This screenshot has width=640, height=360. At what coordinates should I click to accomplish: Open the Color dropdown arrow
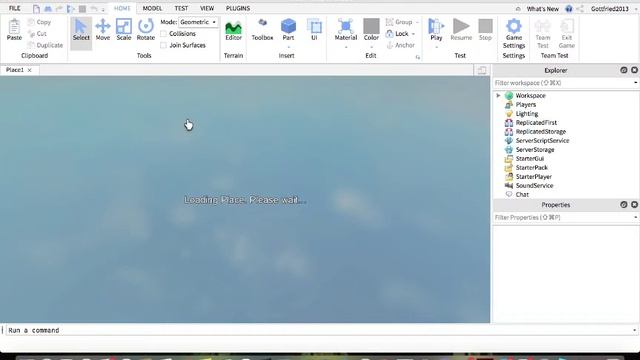click(x=371, y=47)
